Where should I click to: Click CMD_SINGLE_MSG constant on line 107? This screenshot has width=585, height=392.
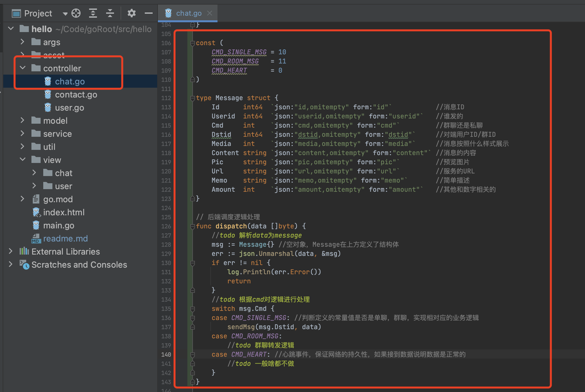click(x=239, y=52)
